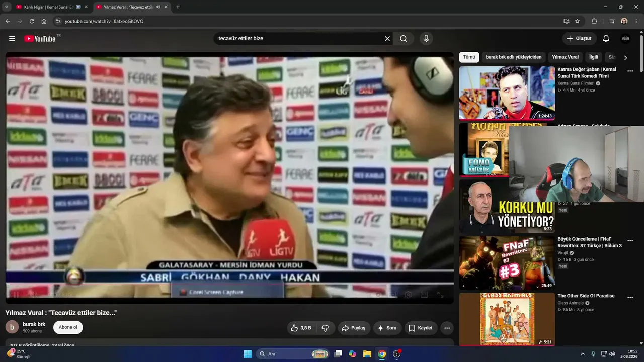Open the Chrome profile avatar
The height and width of the screenshot is (362, 644).
coord(624,21)
